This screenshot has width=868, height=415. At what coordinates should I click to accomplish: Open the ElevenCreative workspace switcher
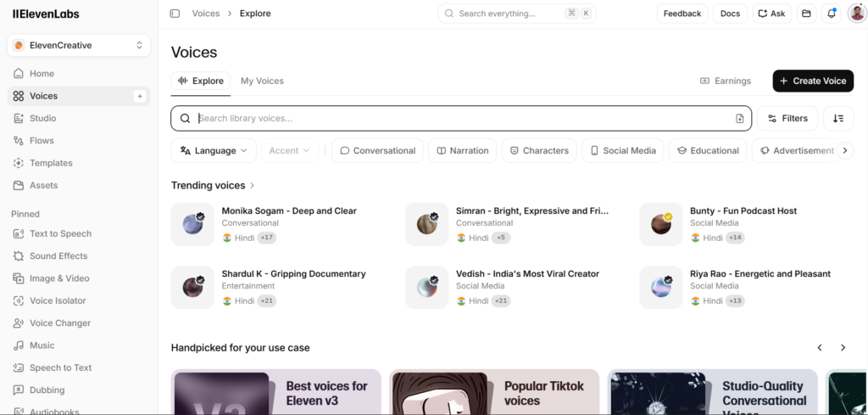(79, 46)
